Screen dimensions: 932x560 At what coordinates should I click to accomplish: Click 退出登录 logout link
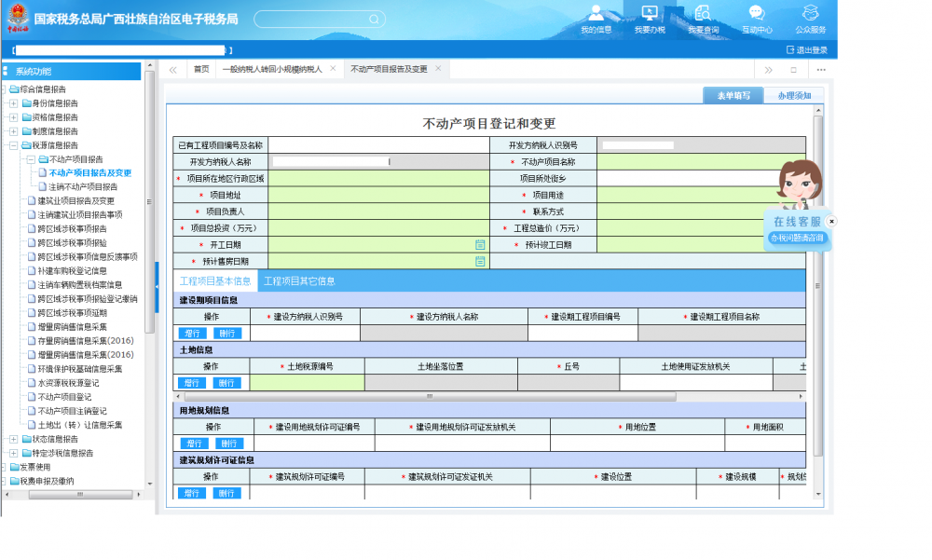click(807, 50)
